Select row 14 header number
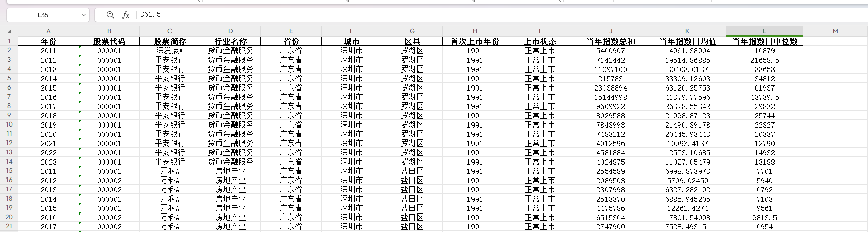The width and height of the screenshot is (868, 232). (9, 162)
